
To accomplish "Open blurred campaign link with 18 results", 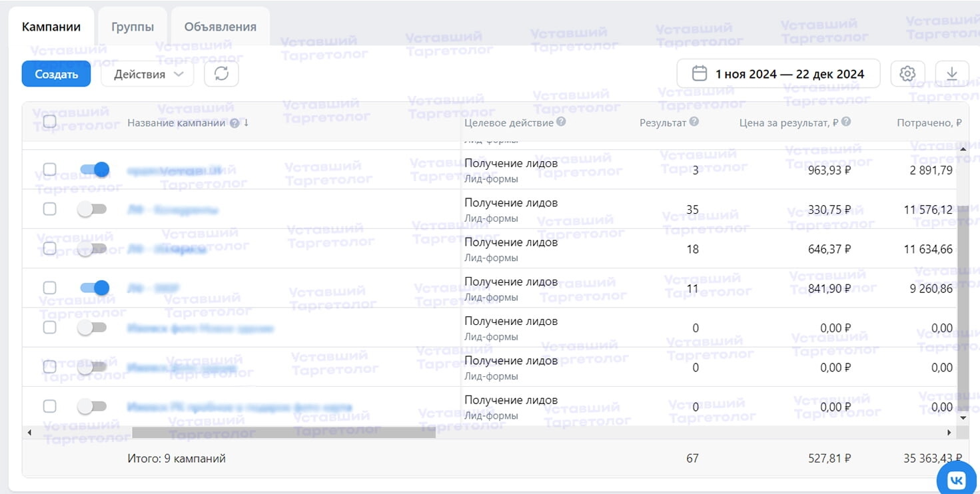I will point(166,249).
